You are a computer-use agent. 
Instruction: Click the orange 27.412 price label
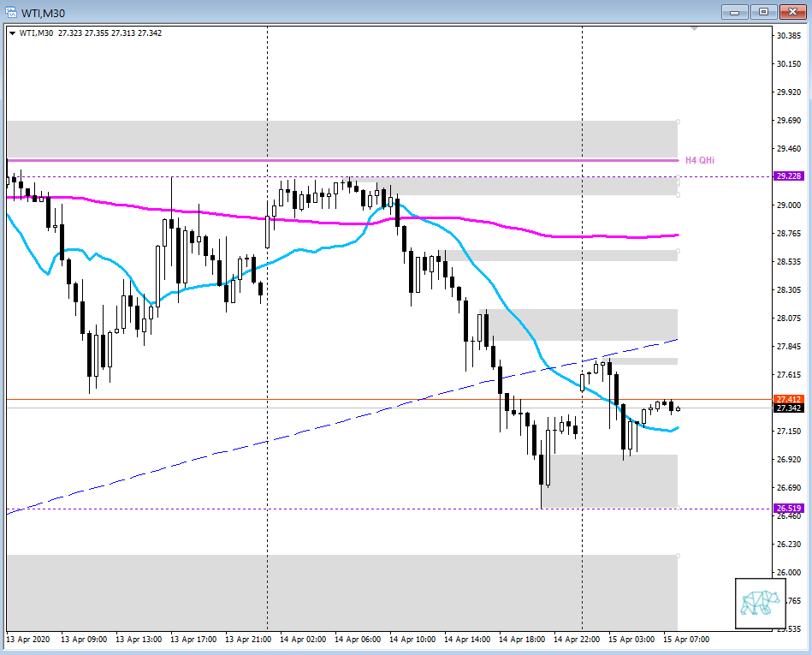point(787,399)
